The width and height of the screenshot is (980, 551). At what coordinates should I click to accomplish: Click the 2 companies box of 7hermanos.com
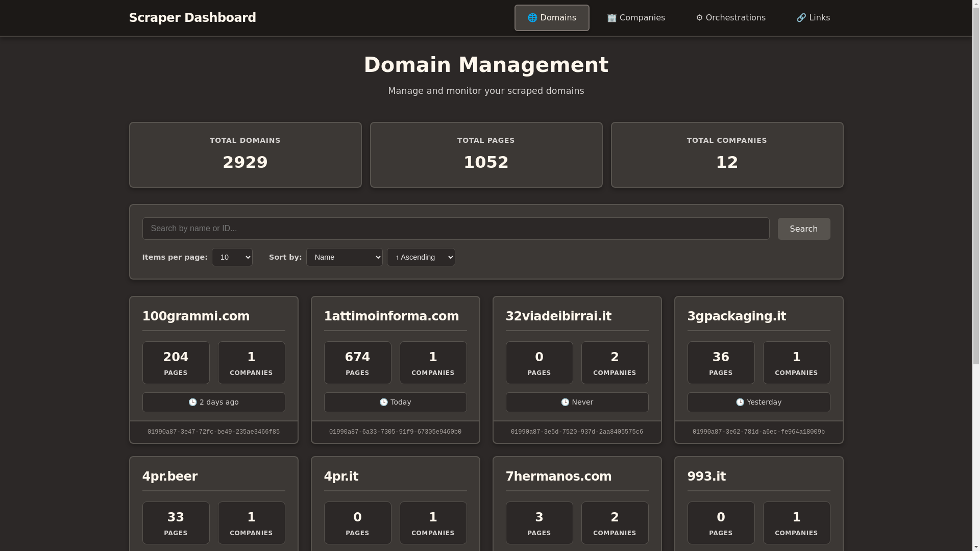(x=615, y=523)
